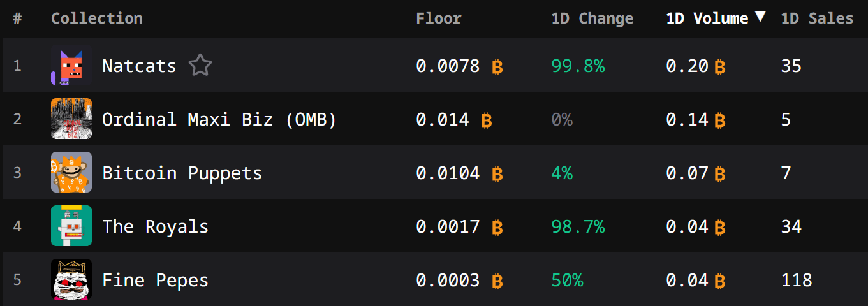Select the volume value 0.20

tap(688, 66)
